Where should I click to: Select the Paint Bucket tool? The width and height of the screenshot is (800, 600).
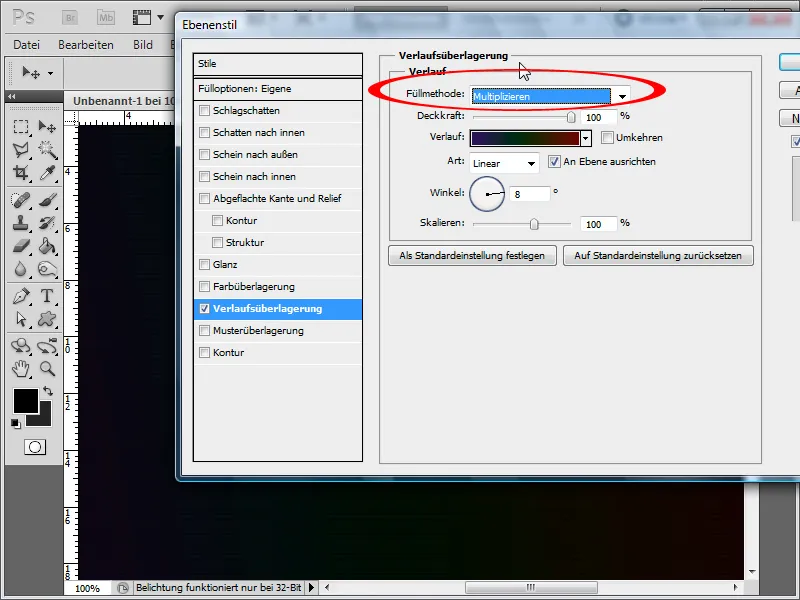[x=47, y=246]
